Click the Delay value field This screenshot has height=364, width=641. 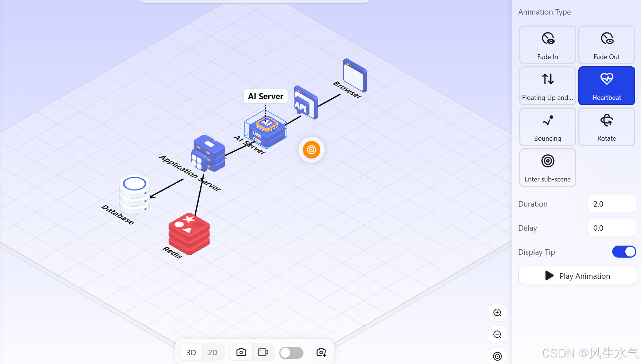[611, 227]
